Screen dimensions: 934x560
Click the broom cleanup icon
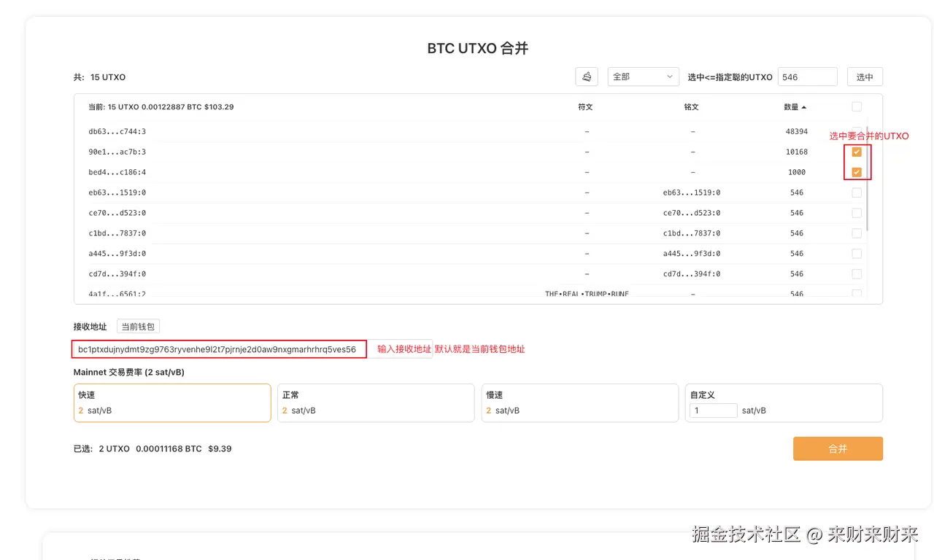586,76
